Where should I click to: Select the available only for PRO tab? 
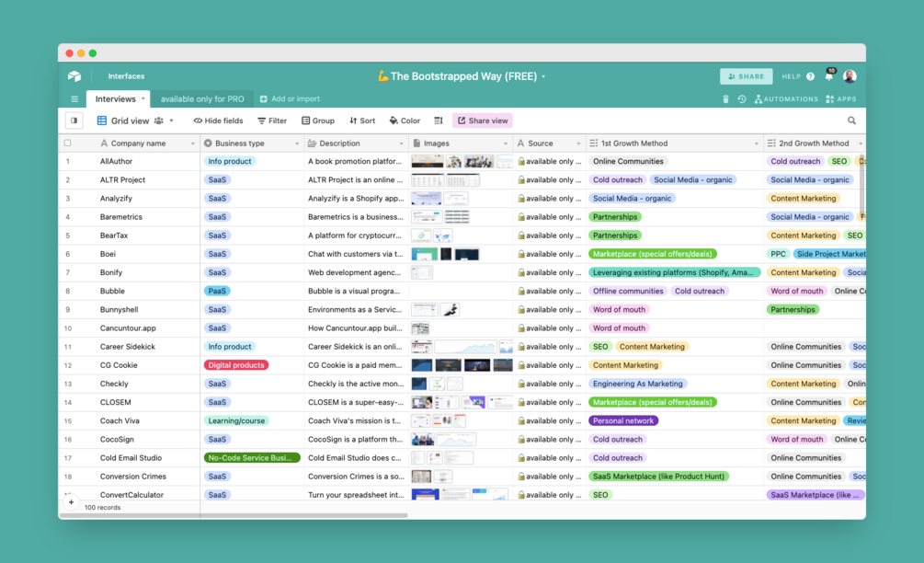coord(202,99)
